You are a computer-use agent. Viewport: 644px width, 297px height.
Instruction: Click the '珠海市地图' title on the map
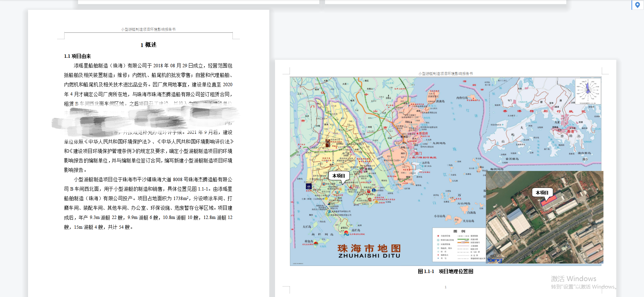pyautogui.click(x=369, y=248)
